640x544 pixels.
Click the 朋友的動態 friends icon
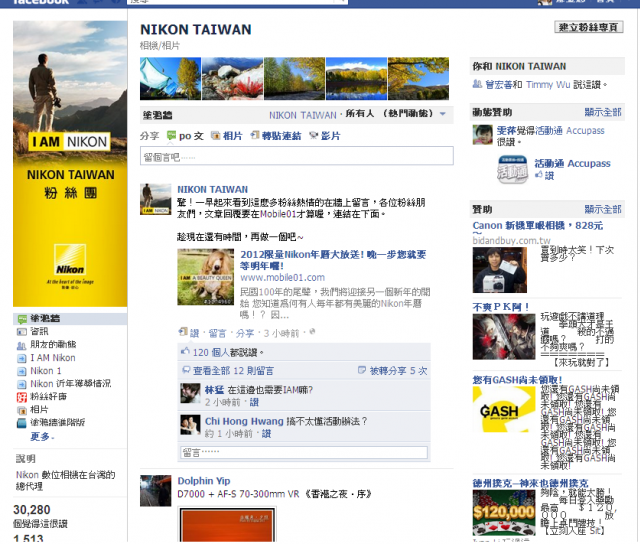coord(22,345)
